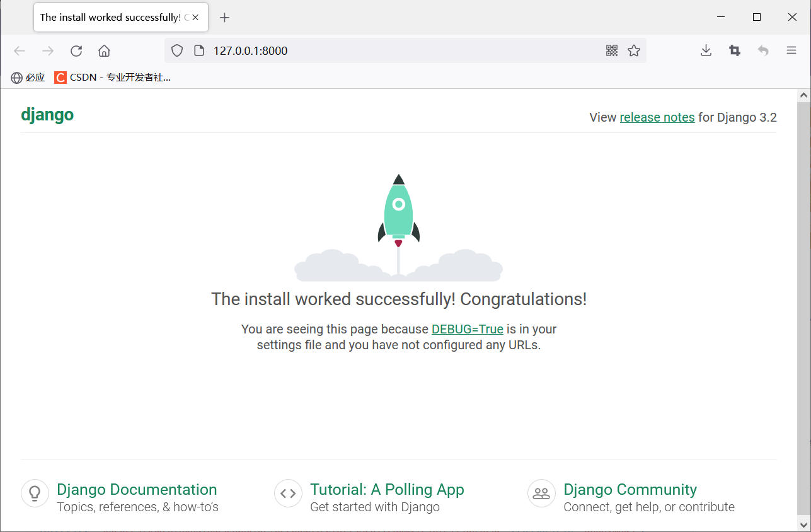Open the release notes link
The image size is (811, 532).
pos(657,117)
